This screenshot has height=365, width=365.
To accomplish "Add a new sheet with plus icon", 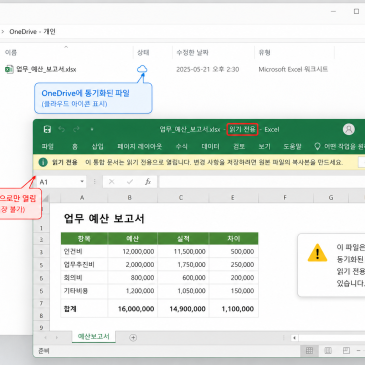I will [133, 338].
